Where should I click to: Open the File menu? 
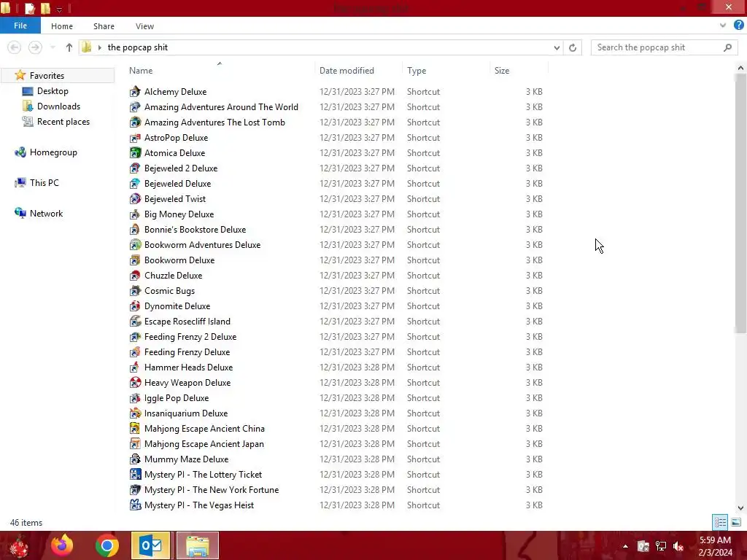coord(20,26)
